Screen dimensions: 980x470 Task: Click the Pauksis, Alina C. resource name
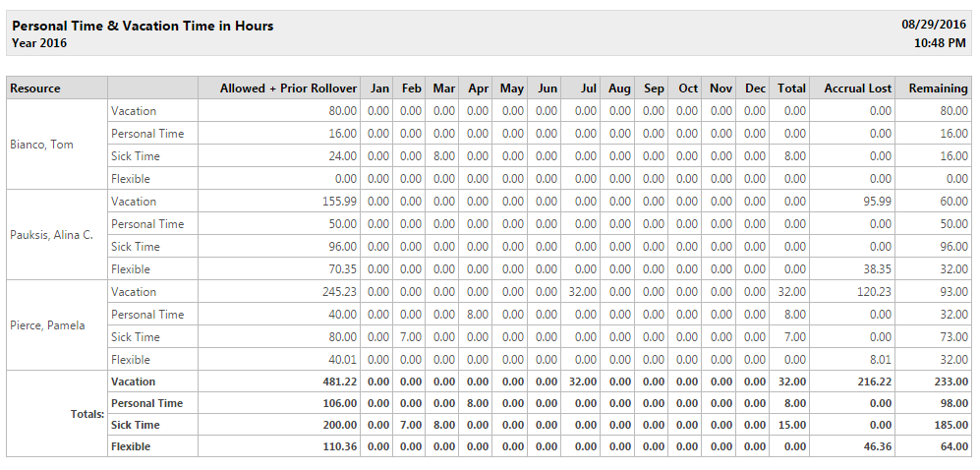(52, 235)
